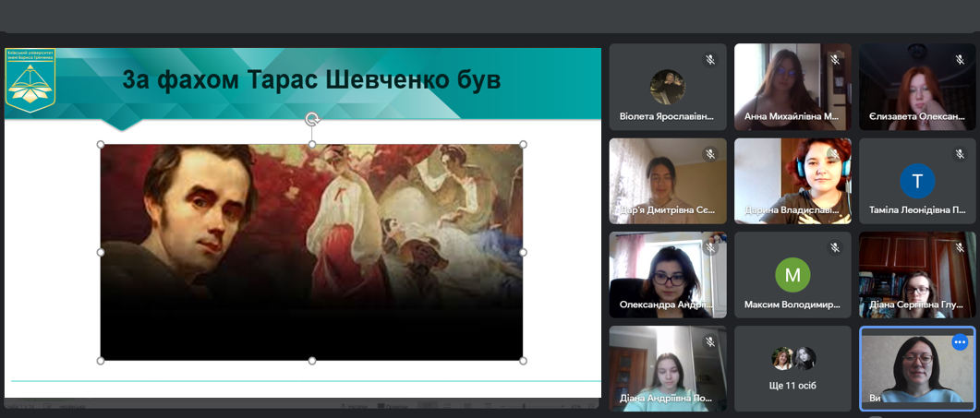Screen dimensions: 980x418
Task: Click the middle-left sizing handle of the picture
Action: click(x=101, y=252)
